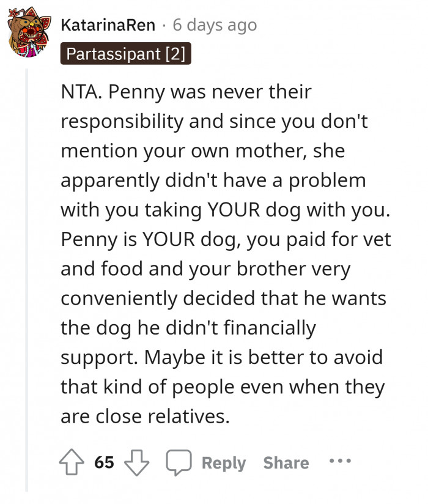The width and height of the screenshot is (428, 504).
Task: Click the vote count showing 65
Action: (105, 462)
